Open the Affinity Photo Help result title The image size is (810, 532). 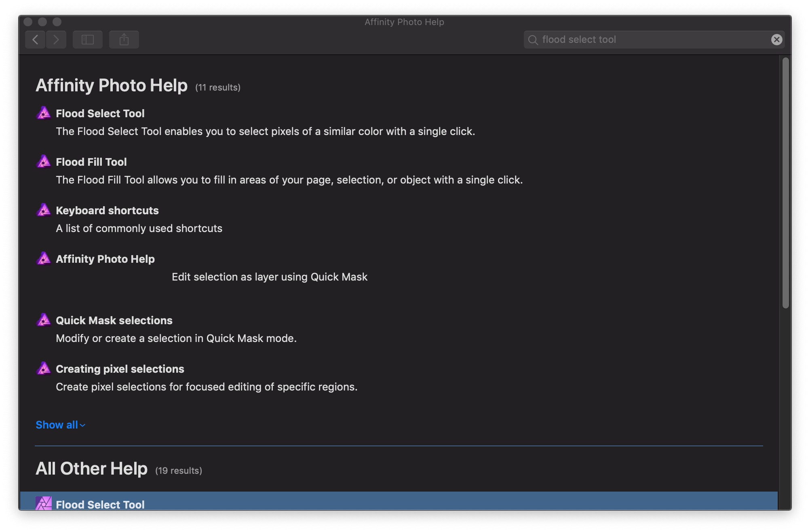pyautogui.click(x=105, y=259)
